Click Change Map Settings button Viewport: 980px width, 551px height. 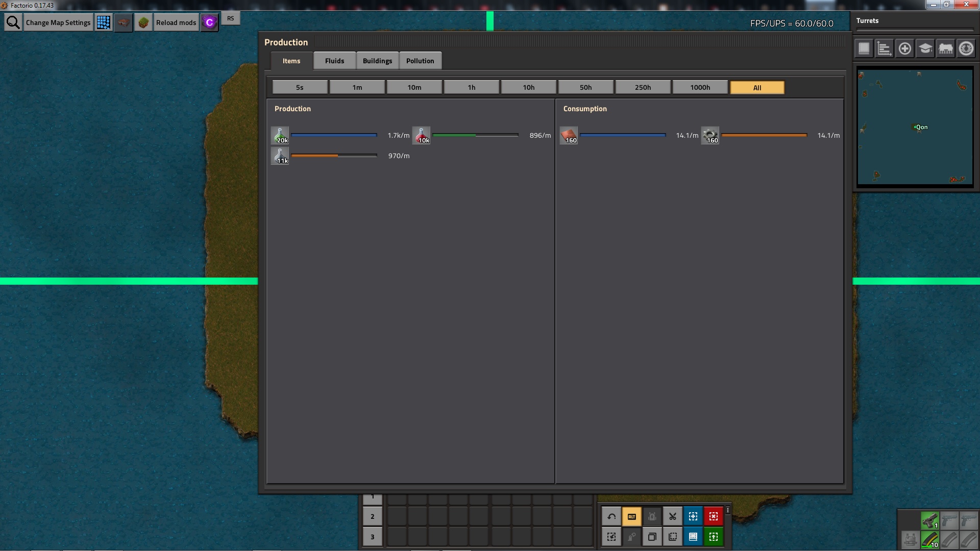(x=58, y=22)
